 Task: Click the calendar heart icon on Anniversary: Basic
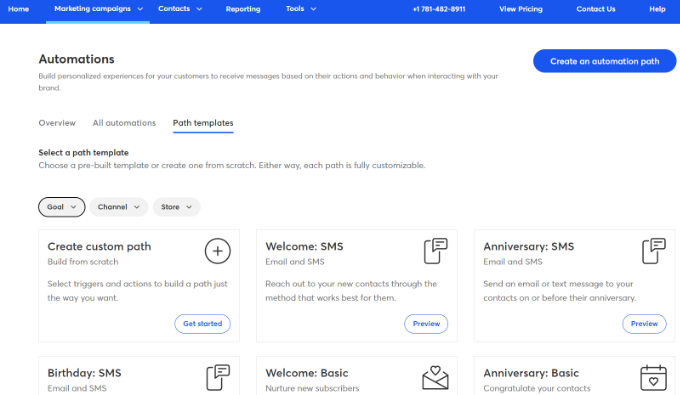[x=654, y=377]
